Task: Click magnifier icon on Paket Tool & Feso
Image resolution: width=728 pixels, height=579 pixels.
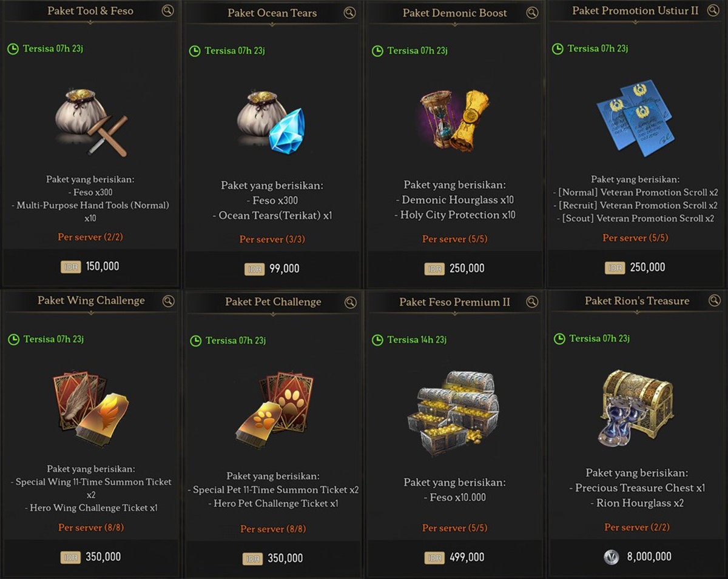Action: [x=168, y=11]
